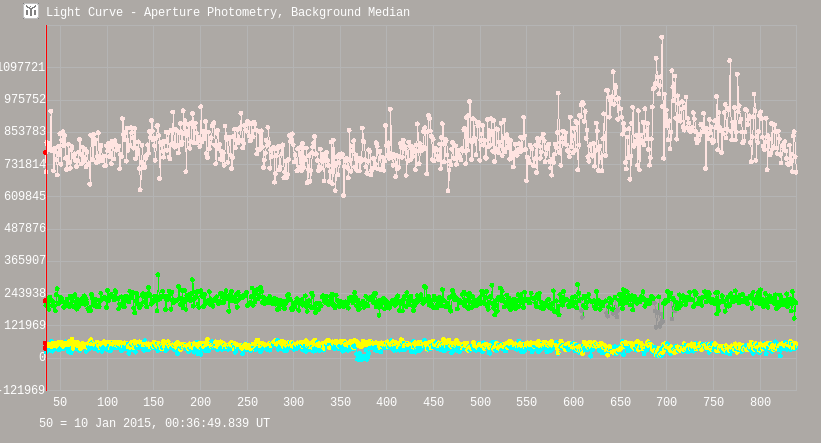The width and height of the screenshot is (821, 443).
Task: Click the y-axis label 487876
Action: (25, 228)
